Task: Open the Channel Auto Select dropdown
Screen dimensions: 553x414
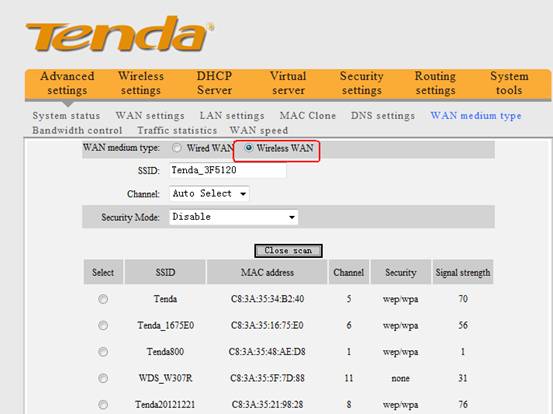Action: pos(209,194)
